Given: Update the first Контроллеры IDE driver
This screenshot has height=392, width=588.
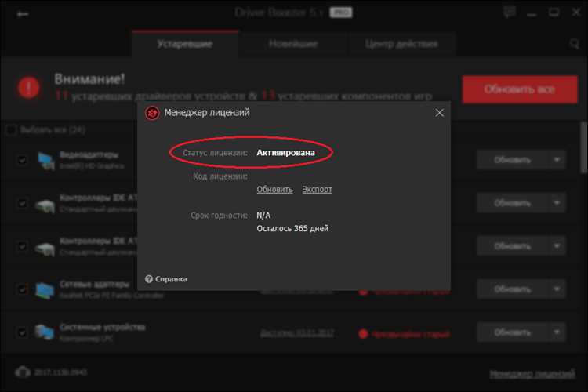Looking at the screenshot, I should tap(512, 203).
